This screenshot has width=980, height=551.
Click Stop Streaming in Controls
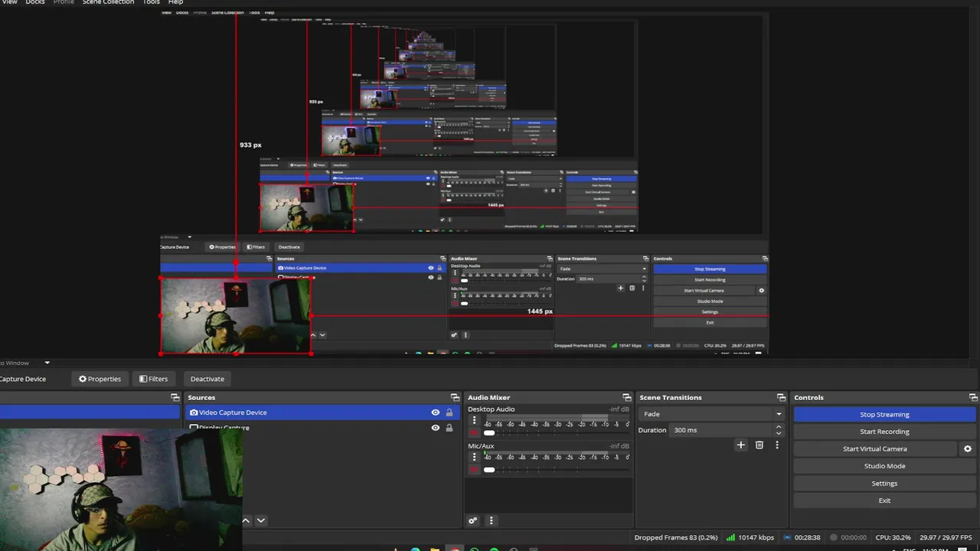884,414
